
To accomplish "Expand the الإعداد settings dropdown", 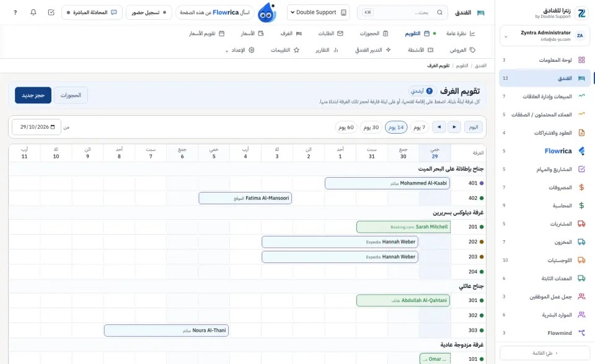I will click(240, 50).
